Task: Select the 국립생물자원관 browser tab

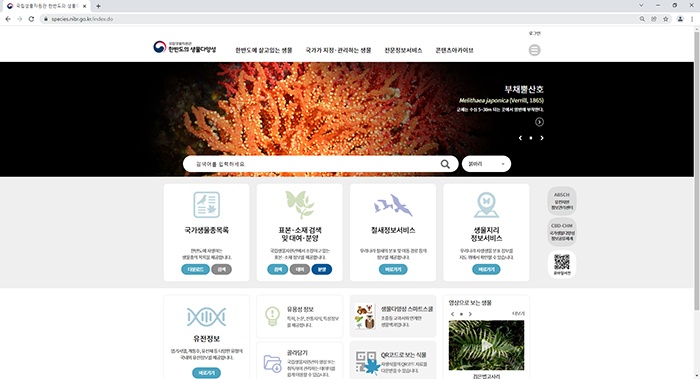Action: (x=46, y=6)
